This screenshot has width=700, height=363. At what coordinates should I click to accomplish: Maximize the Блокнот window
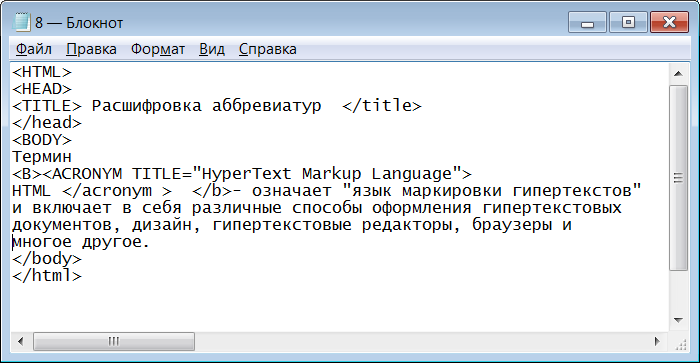[628, 22]
